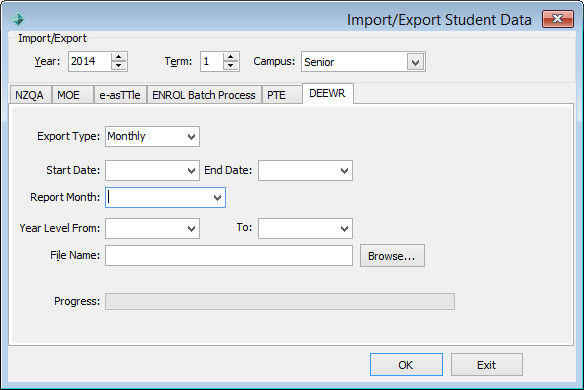This screenshot has width=584, height=390.
Task: Click the Browse... button
Action: coord(392,256)
